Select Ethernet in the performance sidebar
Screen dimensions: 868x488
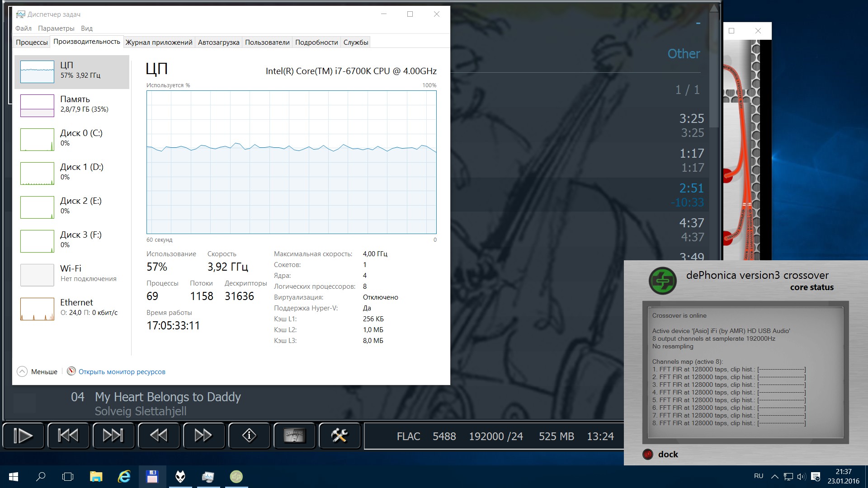72,308
